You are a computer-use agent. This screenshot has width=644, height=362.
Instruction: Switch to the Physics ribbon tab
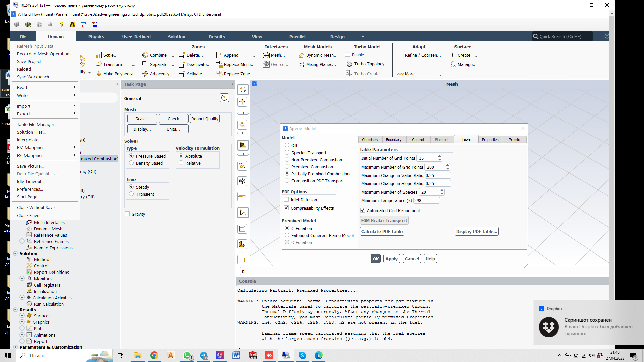pyautogui.click(x=96, y=37)
